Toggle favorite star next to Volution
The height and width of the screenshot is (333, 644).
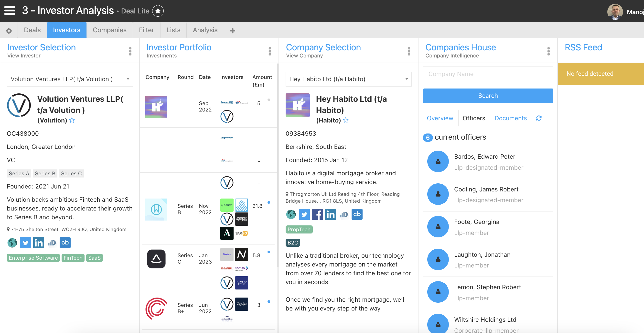(72, 120)
